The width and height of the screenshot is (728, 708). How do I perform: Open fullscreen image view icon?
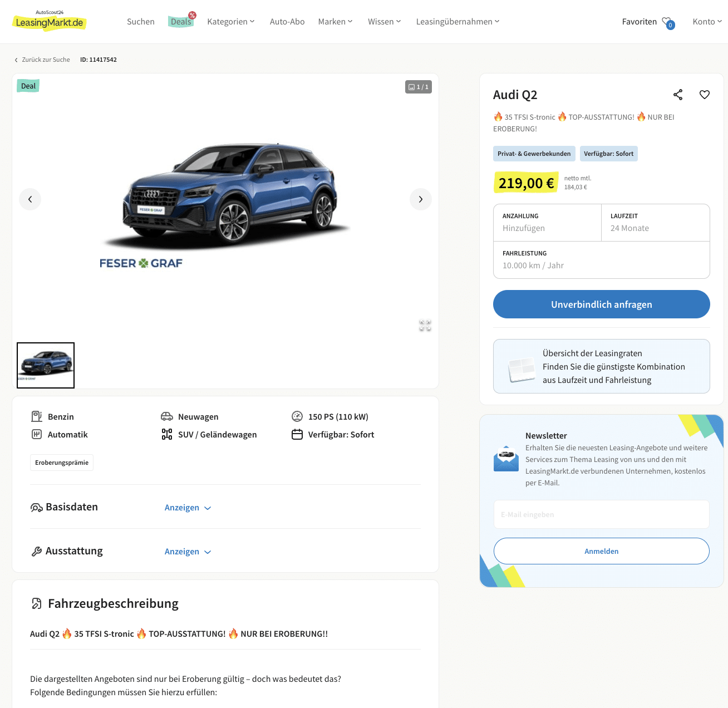click(425, 326)
